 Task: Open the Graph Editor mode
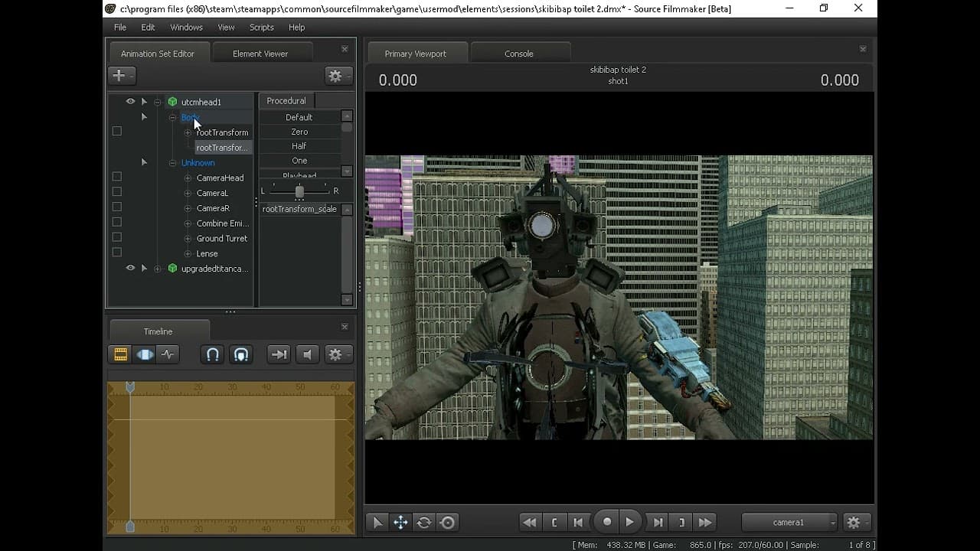coord(168,354)
